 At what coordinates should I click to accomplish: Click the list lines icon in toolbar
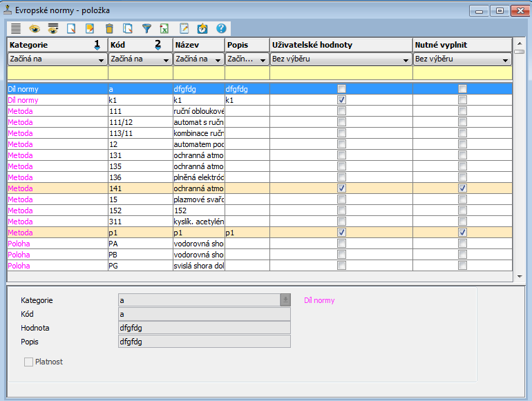(x=16, y=28)
